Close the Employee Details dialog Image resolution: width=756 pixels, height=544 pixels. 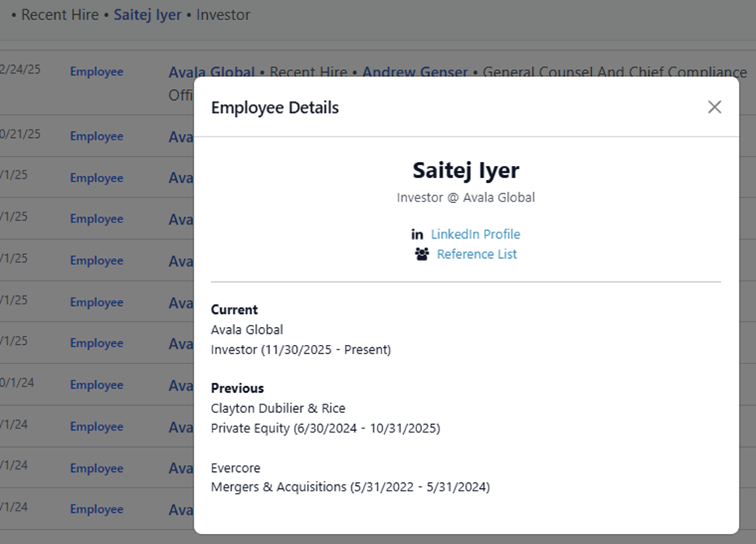point(715,107)
